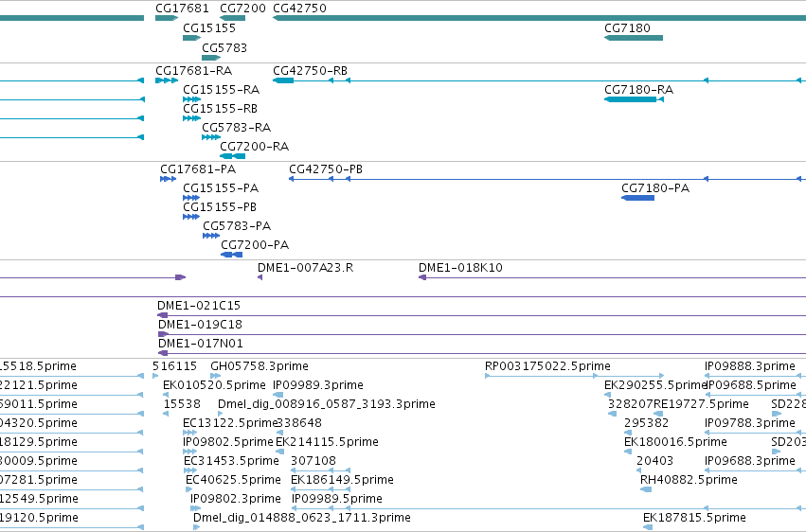Select the CG17681-PA protein feature
This screenshot has width=806, height=532.
pos(168,179)
